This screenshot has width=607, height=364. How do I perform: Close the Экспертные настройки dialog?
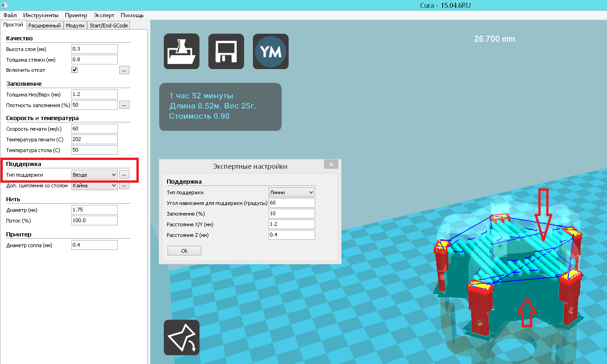coord(331,165)
